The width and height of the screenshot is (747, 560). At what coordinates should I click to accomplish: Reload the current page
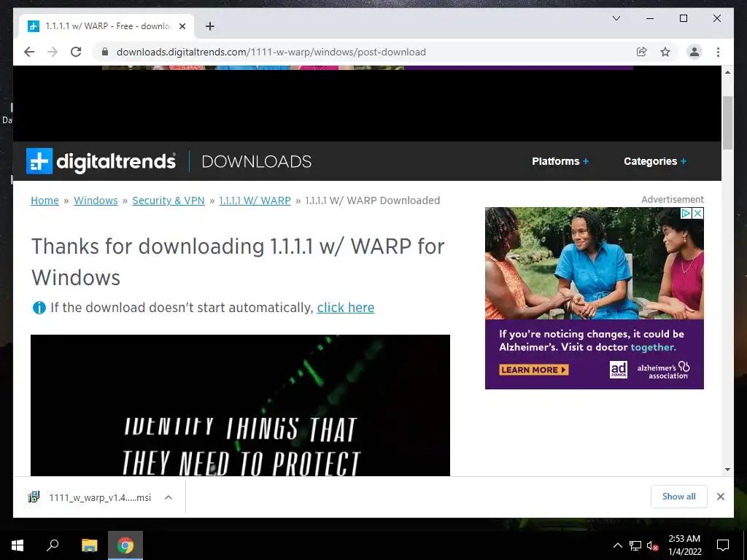pyautogui.click(x=76, y=52)
